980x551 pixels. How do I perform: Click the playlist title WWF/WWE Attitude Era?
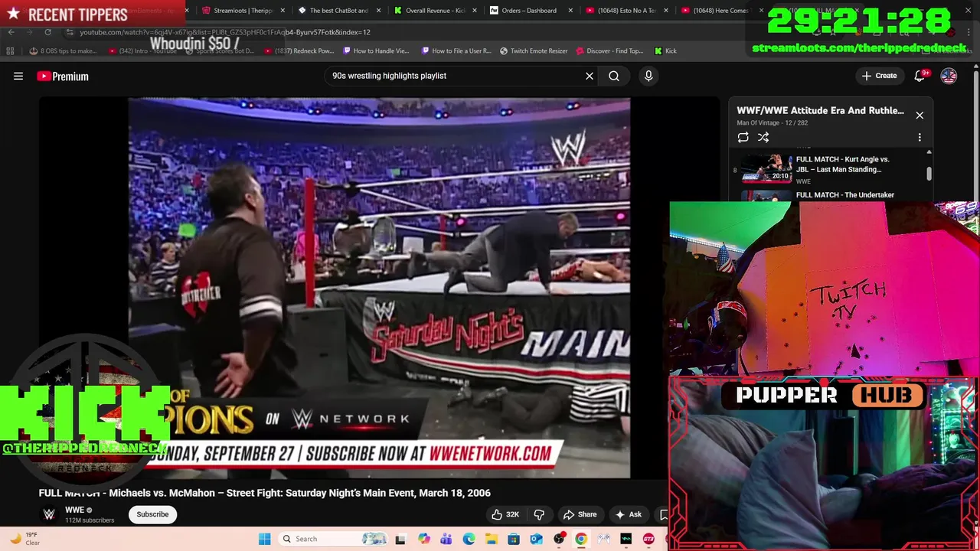pos(820,110)
